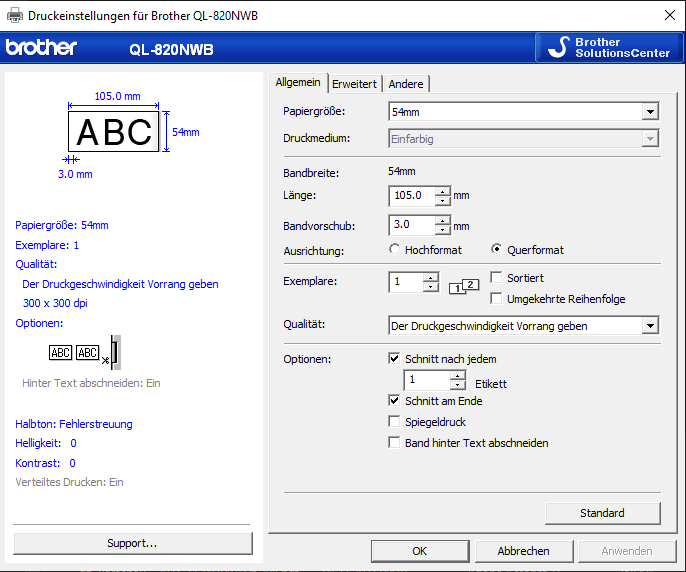Click the QL-820NWB model name in header
This screenshot has height=572, width=686.
pyautogui.click(x=172, y=49)
